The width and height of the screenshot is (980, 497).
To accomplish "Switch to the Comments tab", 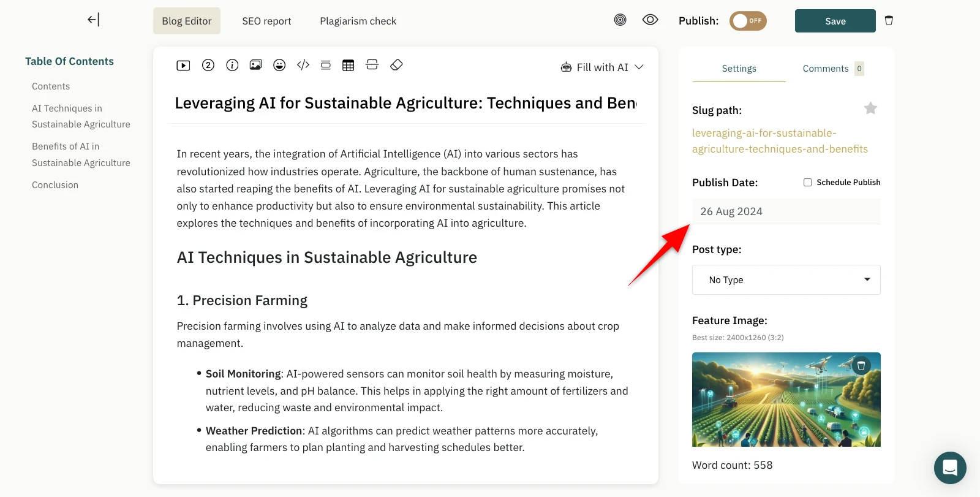I will click(x=826, y=69).
